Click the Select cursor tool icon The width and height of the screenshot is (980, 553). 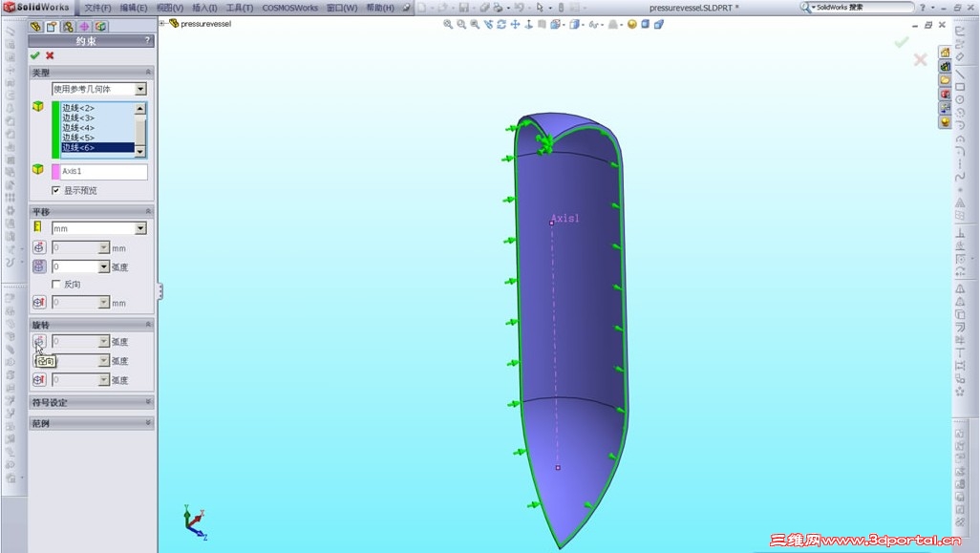(x=540, y=8)
